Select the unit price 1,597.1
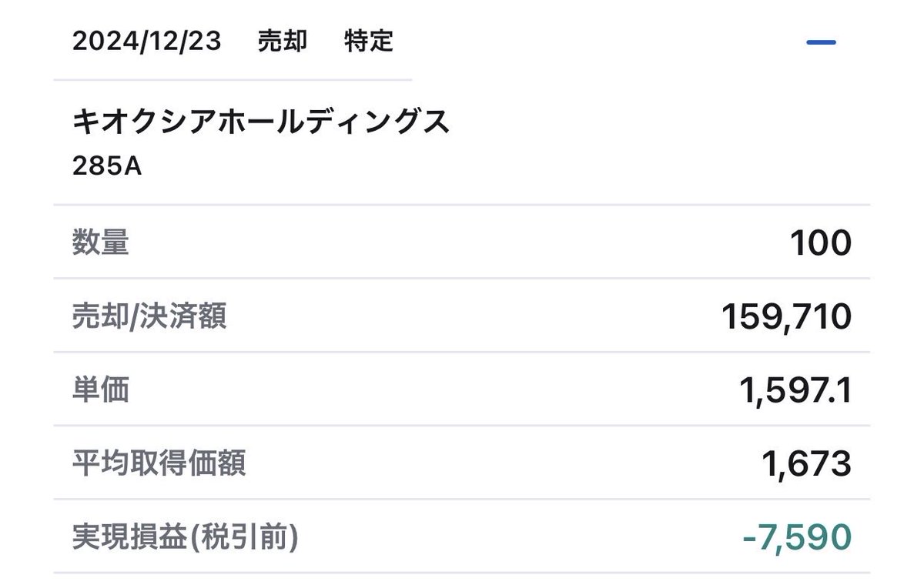Image resolution: width=924 pixels, height=585 pixels. 795,390
